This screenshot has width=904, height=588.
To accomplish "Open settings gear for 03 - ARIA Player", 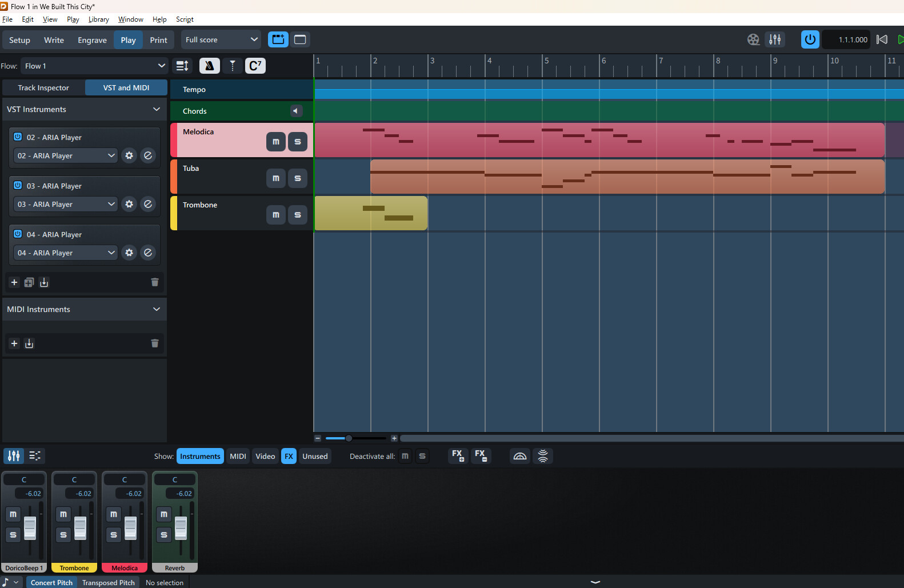I will [x=129, y=204].
